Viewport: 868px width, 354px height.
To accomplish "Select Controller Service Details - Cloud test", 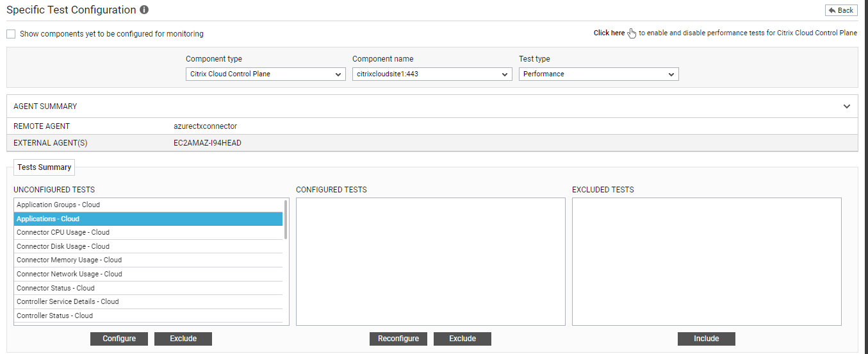I will (x=148, y=301).
